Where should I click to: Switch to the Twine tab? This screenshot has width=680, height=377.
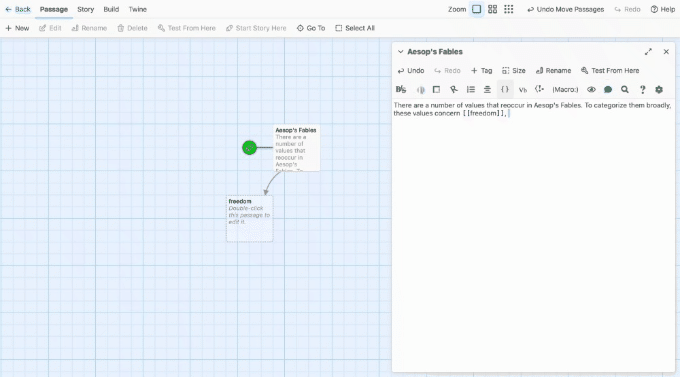pyautogui.click(x=137, y=9)
